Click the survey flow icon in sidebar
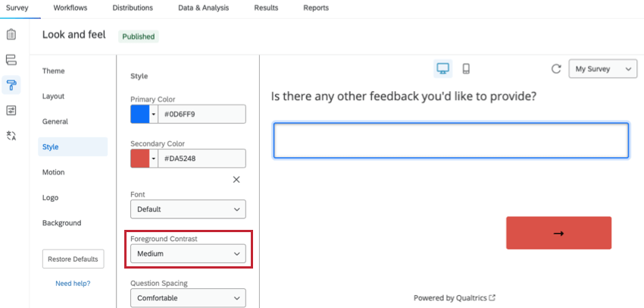 point(11,60)
